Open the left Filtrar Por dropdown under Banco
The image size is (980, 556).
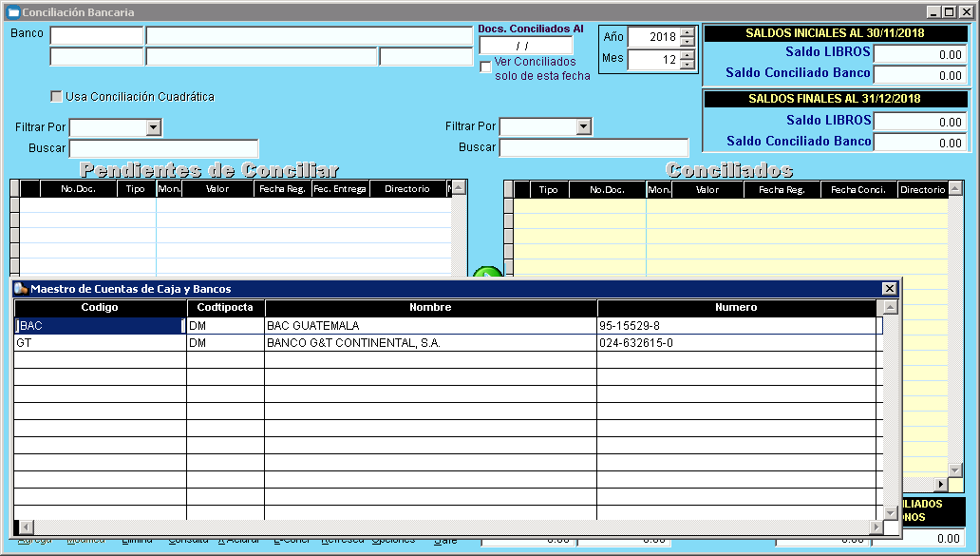tap(153, 127)
